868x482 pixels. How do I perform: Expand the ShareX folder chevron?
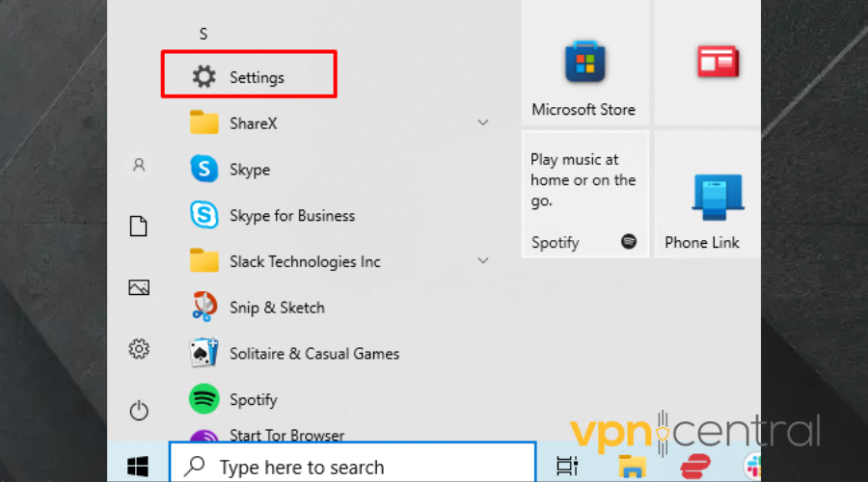(483, 123)
